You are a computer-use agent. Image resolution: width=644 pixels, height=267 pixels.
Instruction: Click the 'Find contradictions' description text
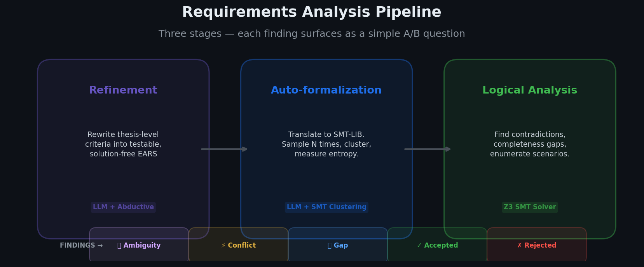[x=530, y=144]
